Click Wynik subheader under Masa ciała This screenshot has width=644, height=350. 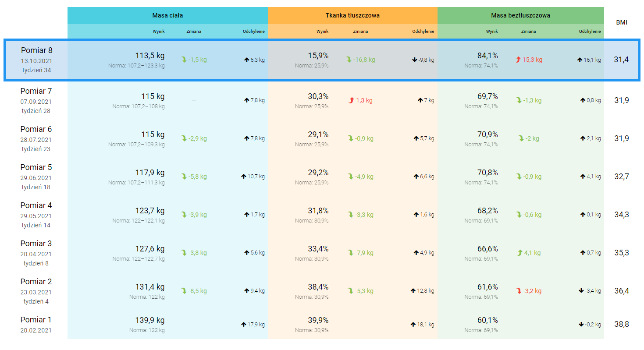point(159,32)
